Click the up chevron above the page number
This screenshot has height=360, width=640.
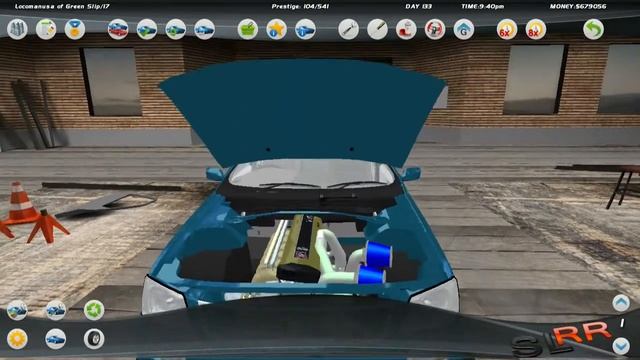(x=621, y=303)
